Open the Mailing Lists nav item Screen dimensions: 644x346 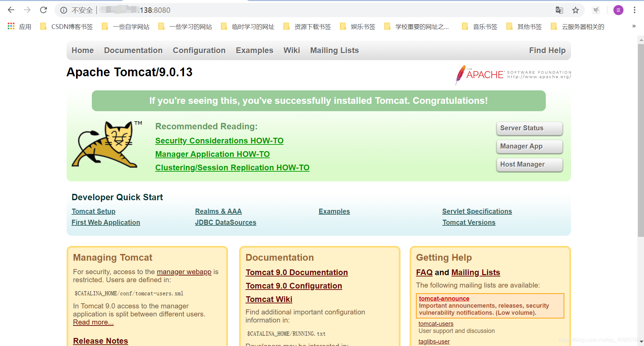click(335, 50)
